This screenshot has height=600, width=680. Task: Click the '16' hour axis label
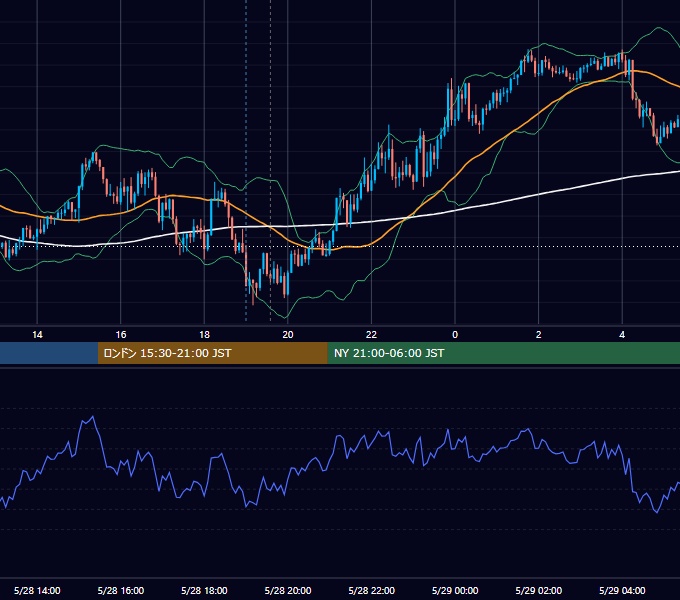(121, 335)
